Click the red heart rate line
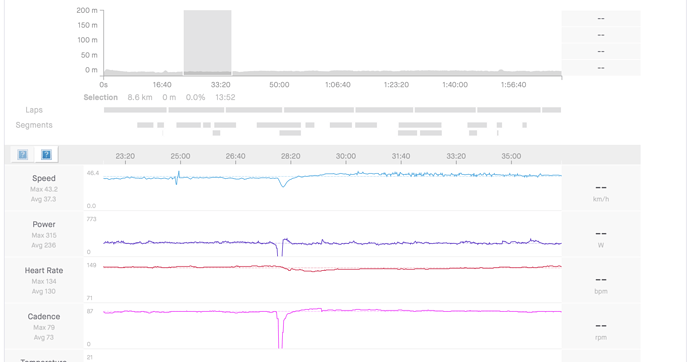690x362 pixels. [332, 268]
